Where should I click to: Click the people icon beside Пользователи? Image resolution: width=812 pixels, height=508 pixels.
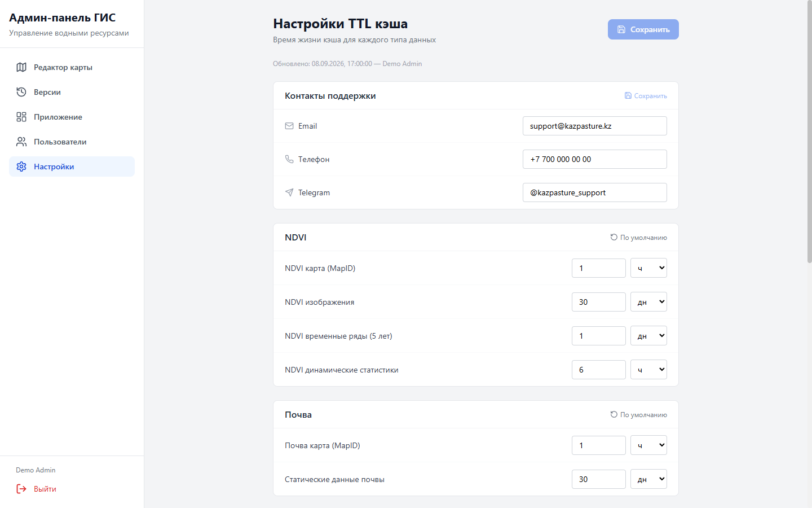click(21, 142)
